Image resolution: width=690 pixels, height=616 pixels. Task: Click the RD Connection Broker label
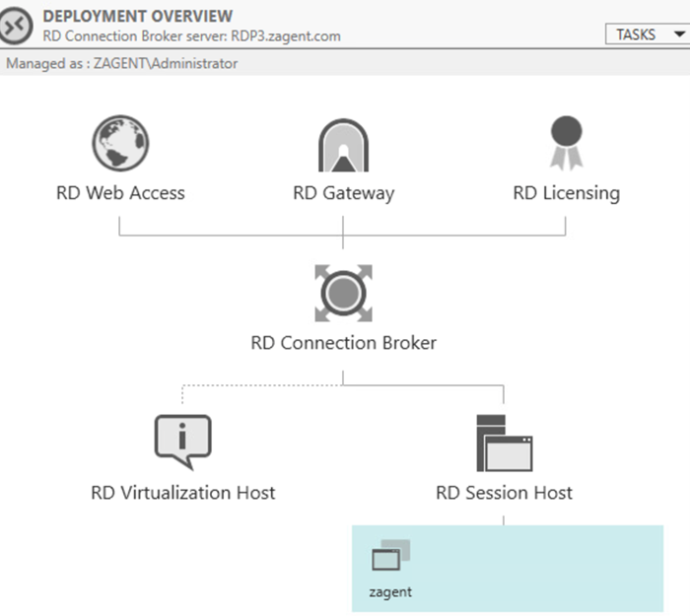pyautogui.click(x=343, y=343)
